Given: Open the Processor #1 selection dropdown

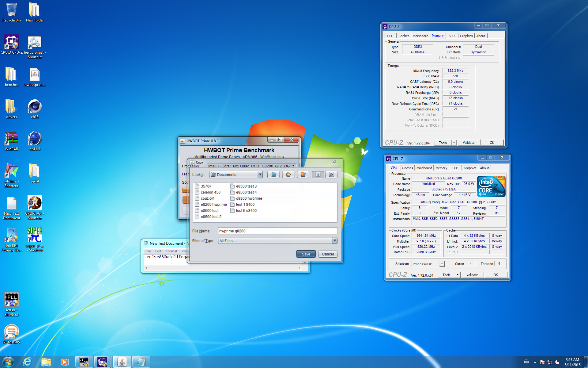Looking at the screenshot, I should coord(442,264).
